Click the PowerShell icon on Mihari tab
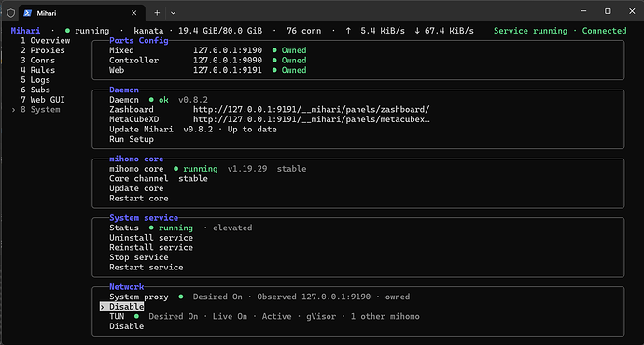Viewport: 644px width, 345px height. (x=27, y=13)
